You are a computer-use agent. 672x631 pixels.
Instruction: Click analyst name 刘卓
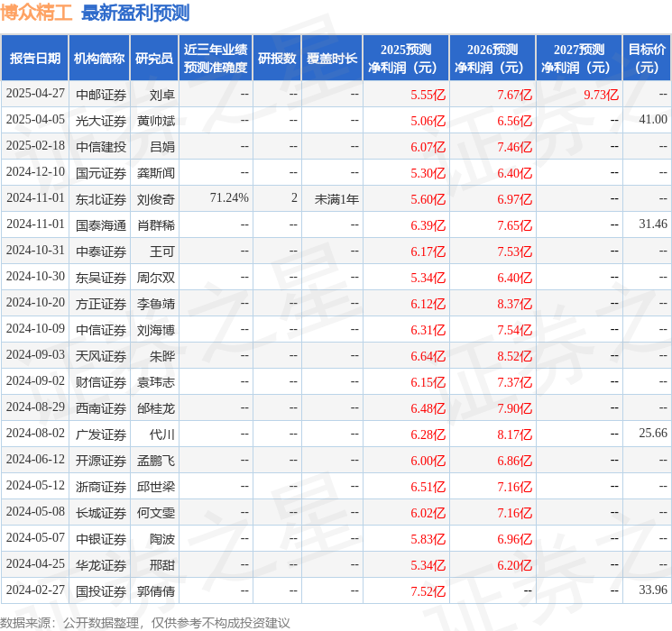click(162, 95)
